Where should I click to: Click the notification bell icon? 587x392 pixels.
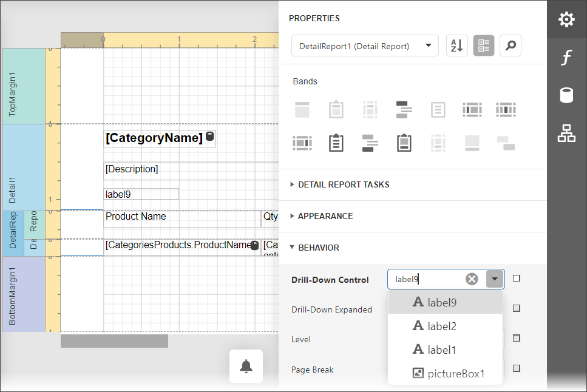(x=246, y=366)
